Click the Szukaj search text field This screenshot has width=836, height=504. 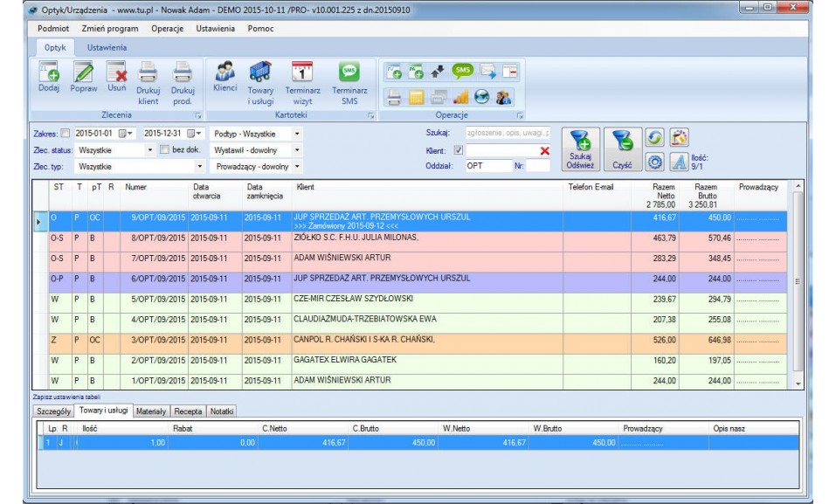click(508, 134)
